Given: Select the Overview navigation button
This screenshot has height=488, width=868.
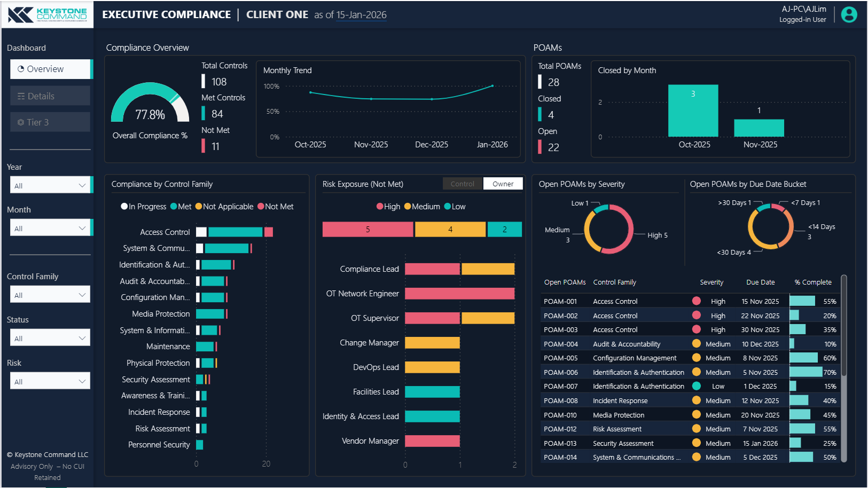Looking at the screenshot, I should click(50, 69).
